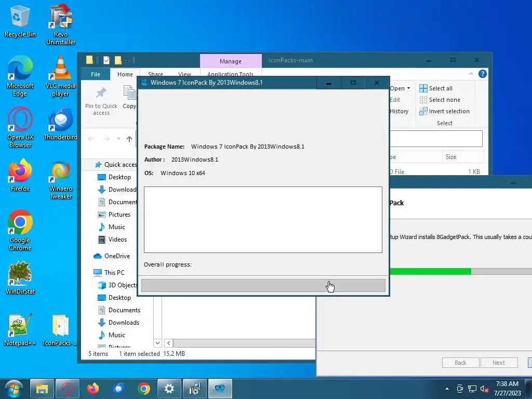Click the Forward navigation arrow in Explorer
The image size is (532, 399).
(106, 139)
